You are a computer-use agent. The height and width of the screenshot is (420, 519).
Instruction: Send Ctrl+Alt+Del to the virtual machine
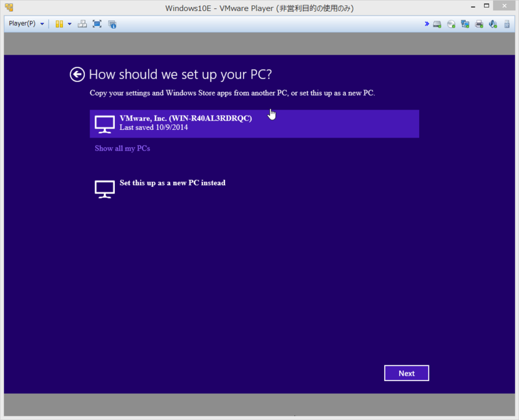click(82, 24)
